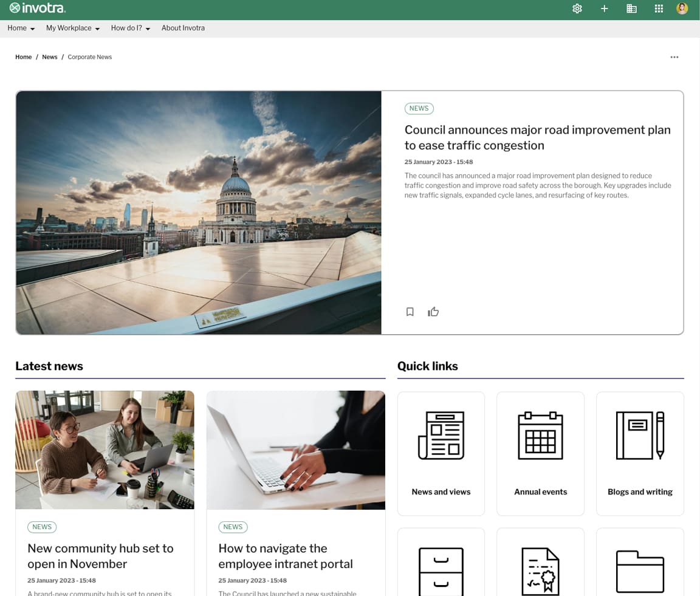Image resolution: width=700 pixels, height=596 pixels.
Task: Open the About Invotra menu item
Action: (x=183, y=28)
